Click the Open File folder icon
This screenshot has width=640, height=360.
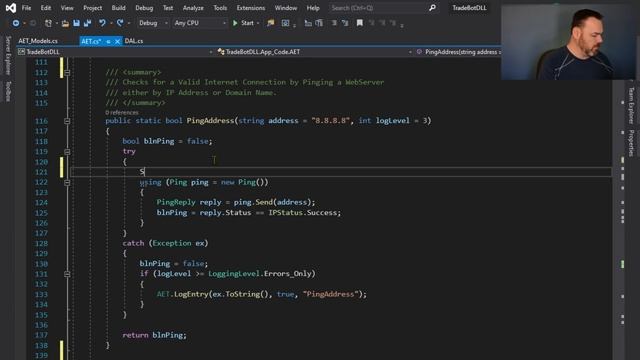tap(65, 23)
